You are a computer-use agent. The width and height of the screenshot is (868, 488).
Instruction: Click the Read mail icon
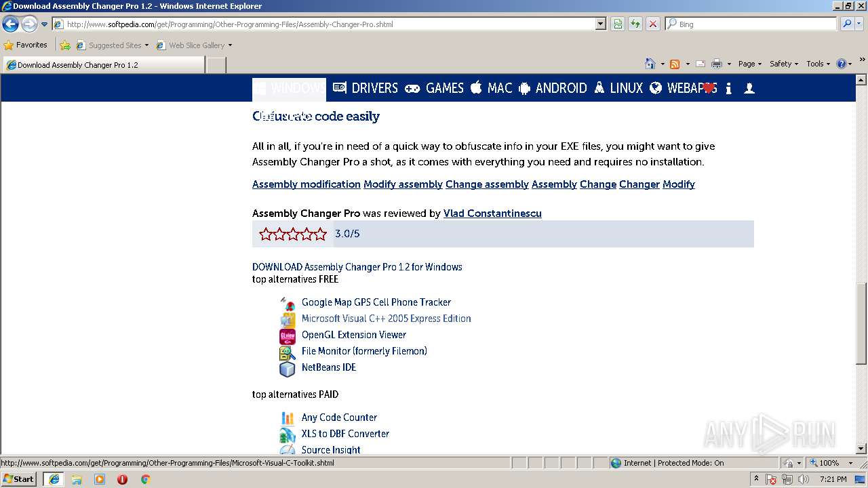701,64
